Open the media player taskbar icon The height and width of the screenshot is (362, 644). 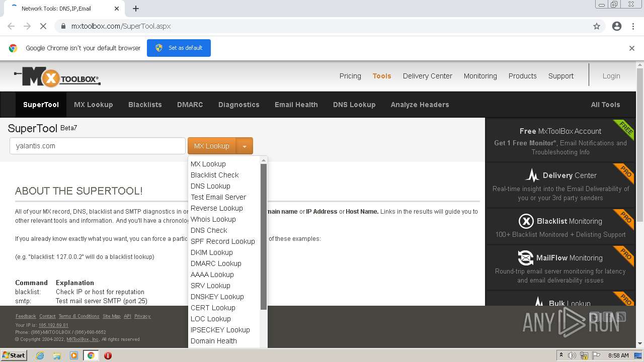74,355
